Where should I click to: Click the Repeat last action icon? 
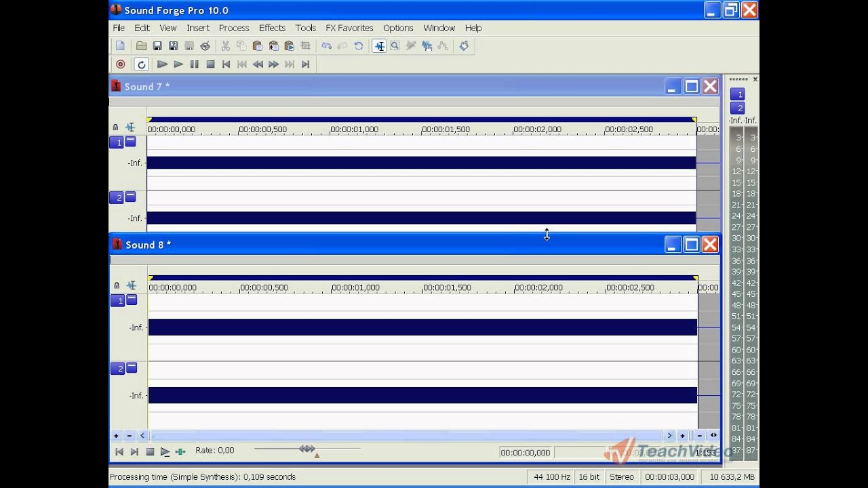point(358,46)
